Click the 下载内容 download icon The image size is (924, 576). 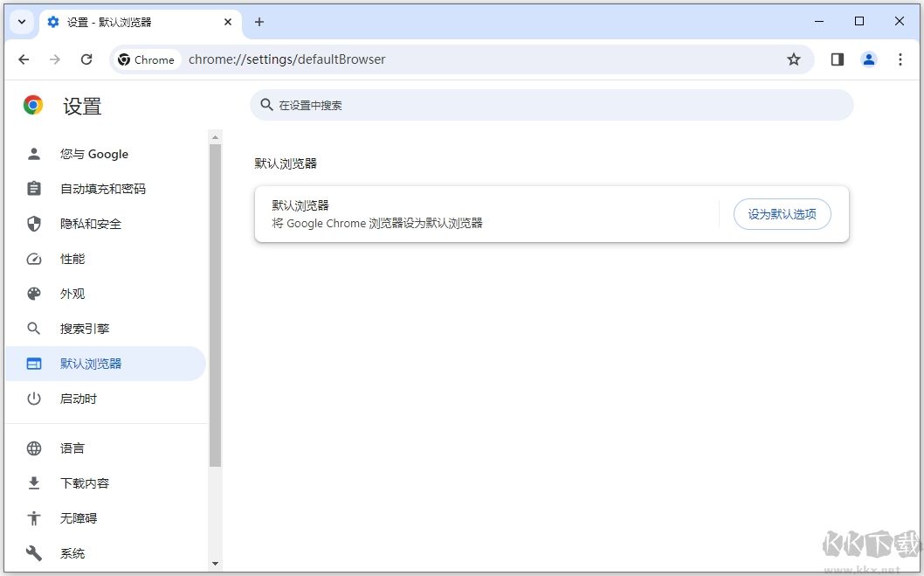[33, 483]
